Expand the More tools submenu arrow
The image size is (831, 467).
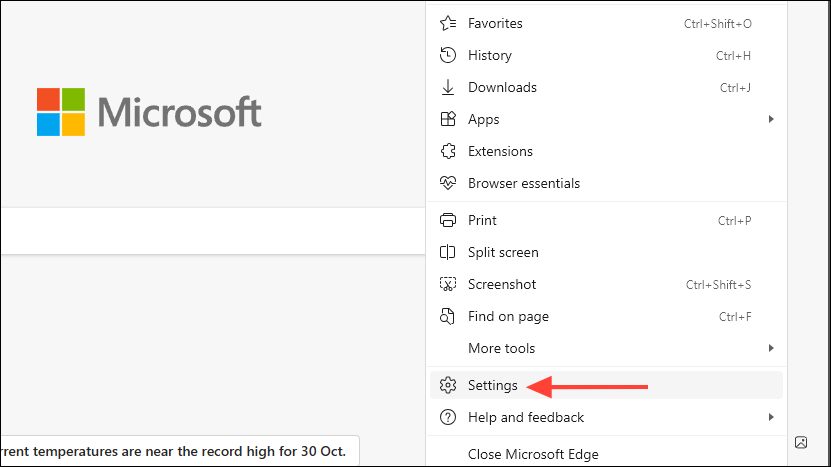[x=771, y=348]
